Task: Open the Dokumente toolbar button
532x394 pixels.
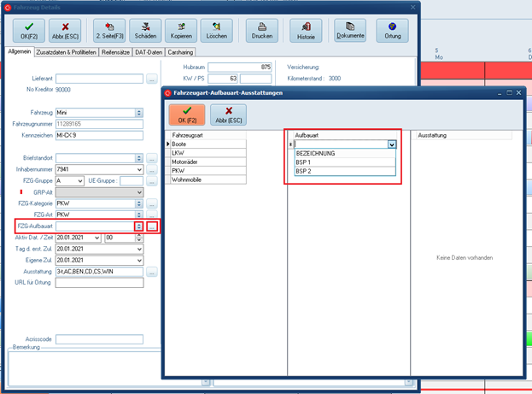Action: [350, 30]
